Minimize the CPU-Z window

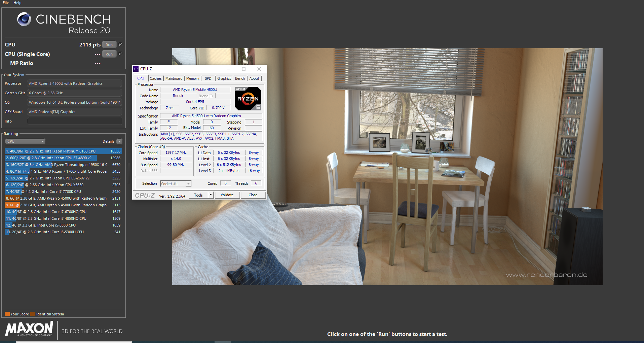click(229, 69)
